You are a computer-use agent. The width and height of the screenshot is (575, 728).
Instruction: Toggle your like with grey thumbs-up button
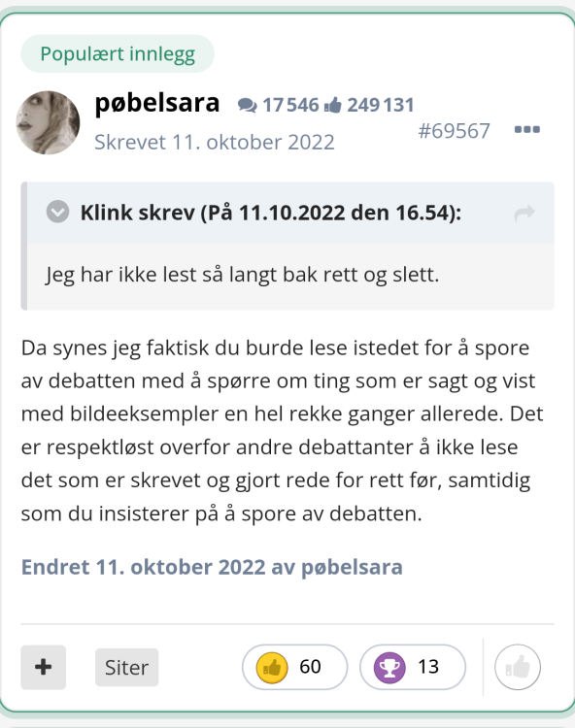click(518, 667)
